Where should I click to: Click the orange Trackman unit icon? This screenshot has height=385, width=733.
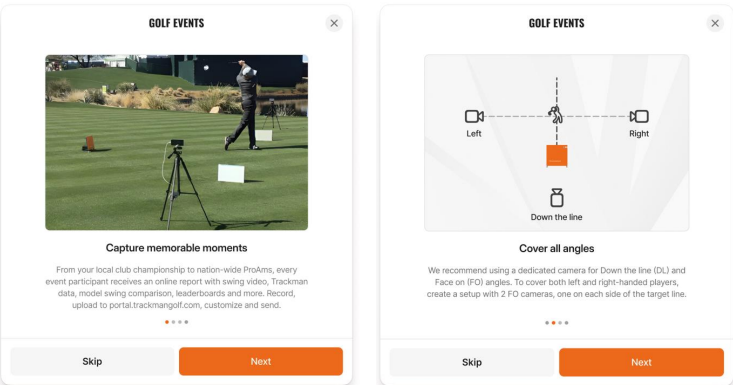(557, 156)
